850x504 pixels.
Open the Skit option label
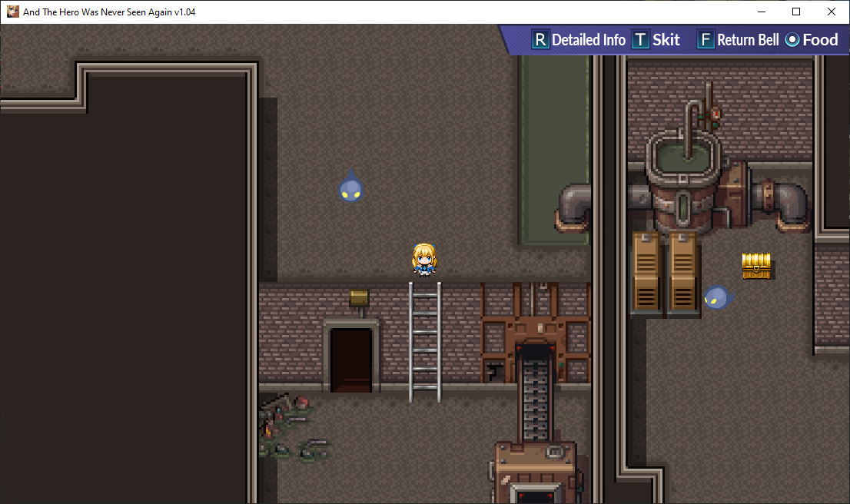(x=666, y=39)
